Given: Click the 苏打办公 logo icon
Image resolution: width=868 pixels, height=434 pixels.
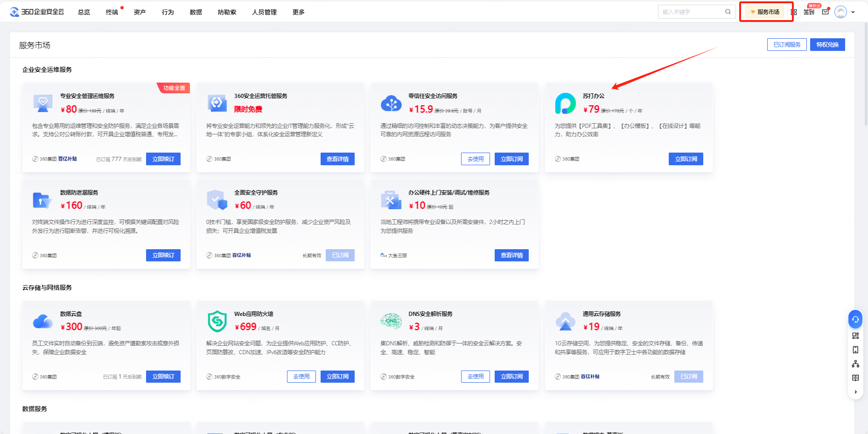Looking at the screenshot, I should (x=565, y=103).
